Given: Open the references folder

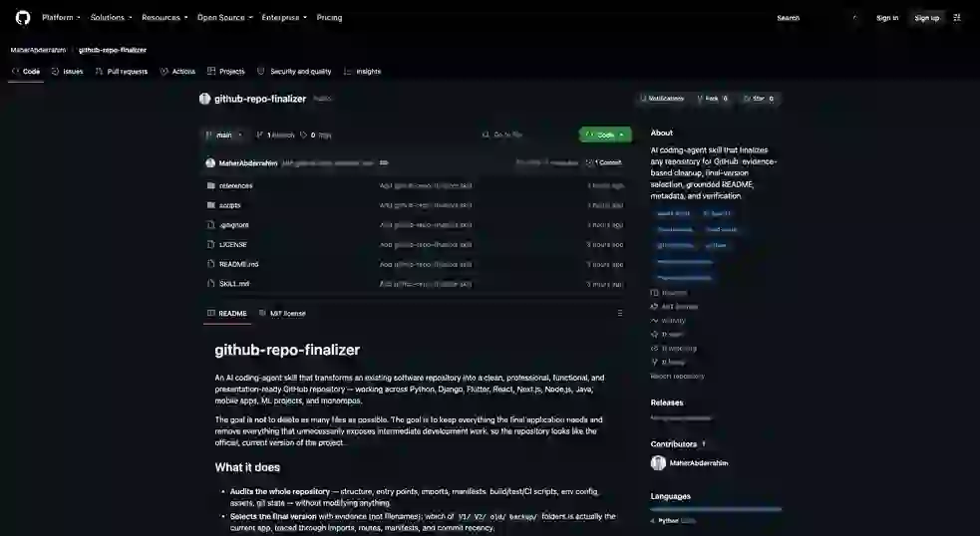Looking at the screenshot, I should tap(235, 185).
